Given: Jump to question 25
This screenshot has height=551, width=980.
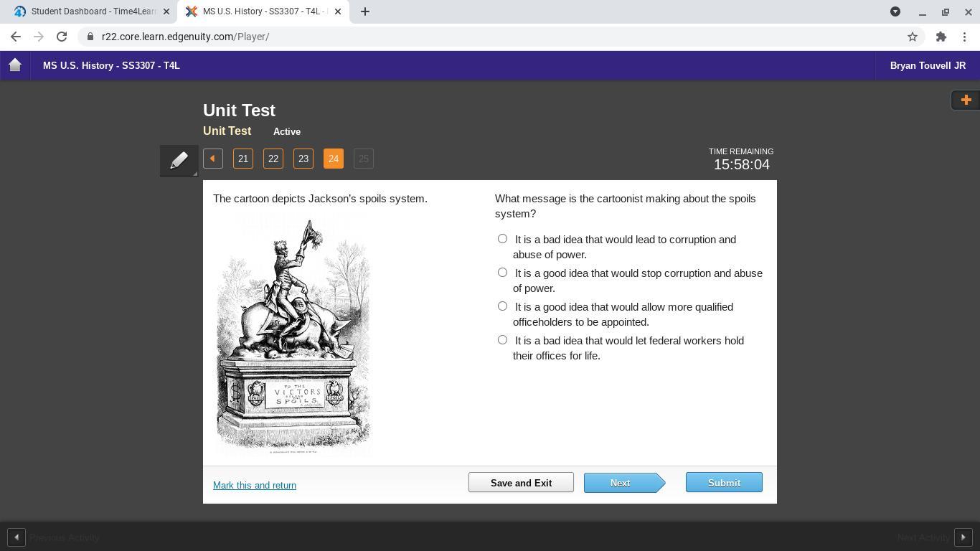Looking at the screenshot, I should coord(364,159).
